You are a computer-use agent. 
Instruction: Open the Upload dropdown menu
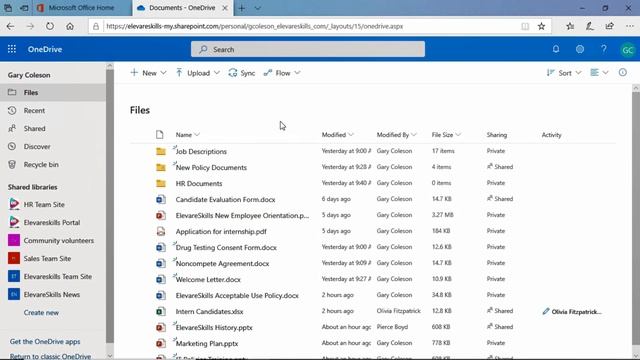point(198,73)
